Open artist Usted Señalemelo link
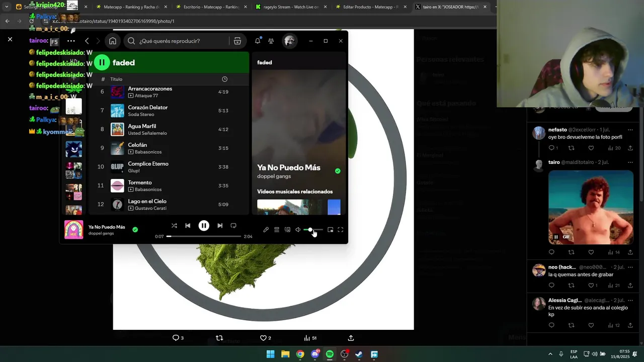 coord(147,133)
